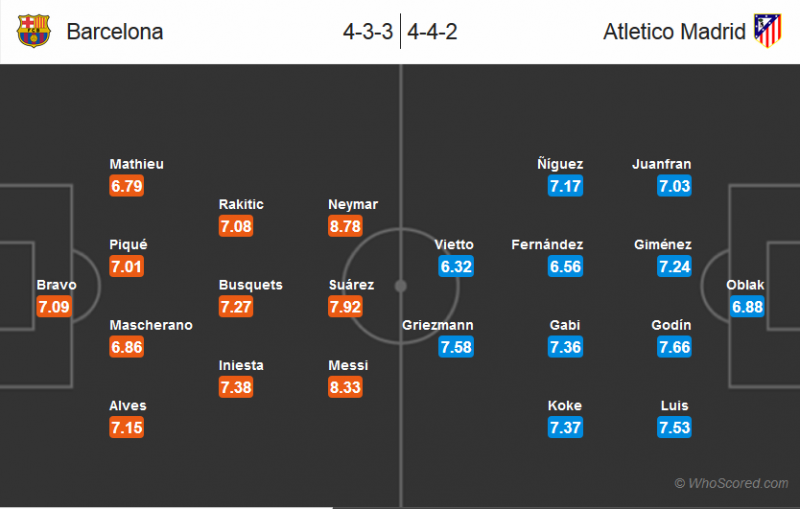The height and width of the screenshot is (509, 800).
Task: Click Godín's 7.66 rating badge
Action: (674, 347)
